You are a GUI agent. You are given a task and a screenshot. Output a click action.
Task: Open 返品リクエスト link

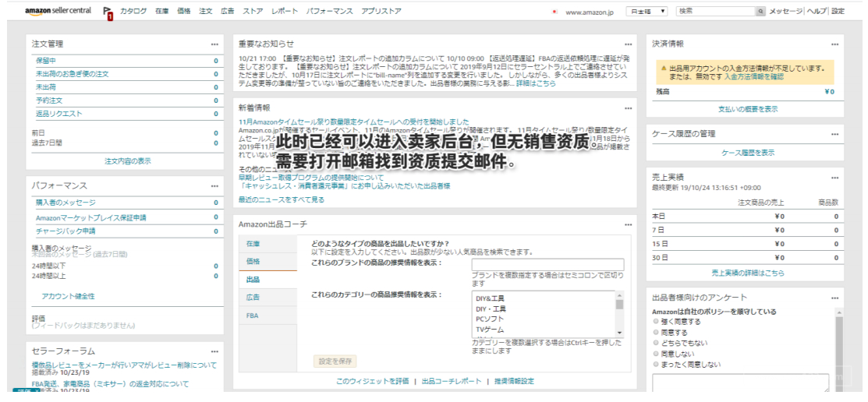tap(59, 114)
